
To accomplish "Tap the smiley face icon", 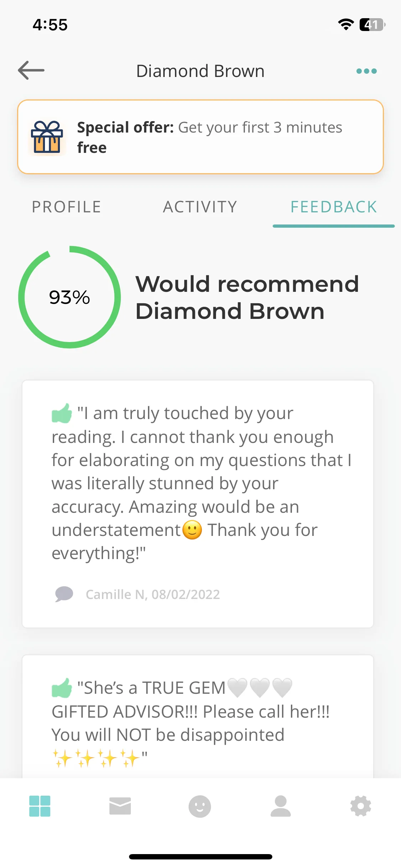I will click(200, 806).
